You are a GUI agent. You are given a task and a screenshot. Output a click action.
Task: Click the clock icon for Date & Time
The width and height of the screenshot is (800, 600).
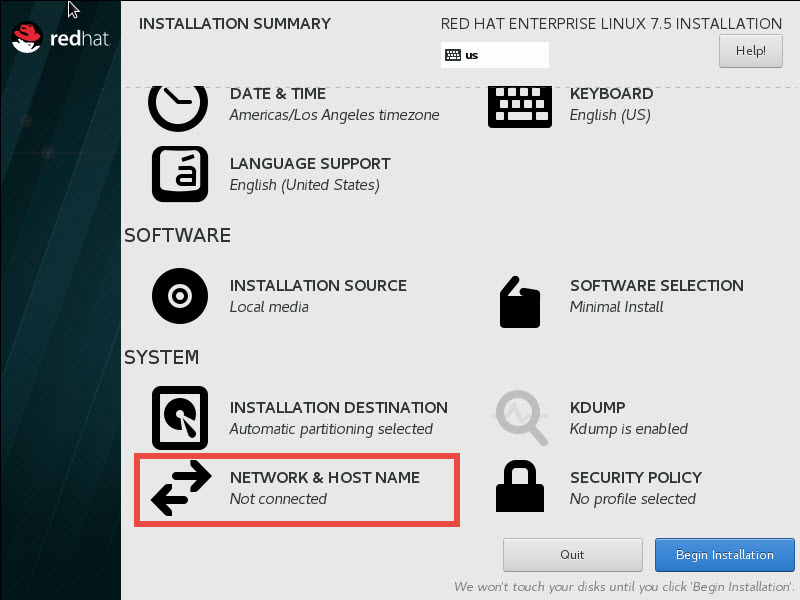click(x=178, y=104)
